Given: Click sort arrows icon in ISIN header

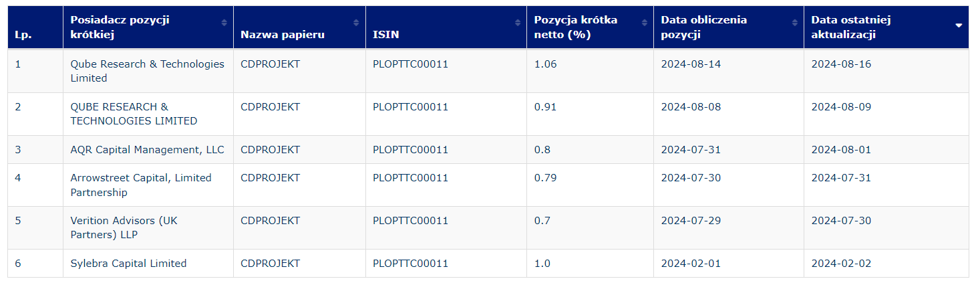Looking at the screenshot, I should pyautogui.click(x=518, y=23).
